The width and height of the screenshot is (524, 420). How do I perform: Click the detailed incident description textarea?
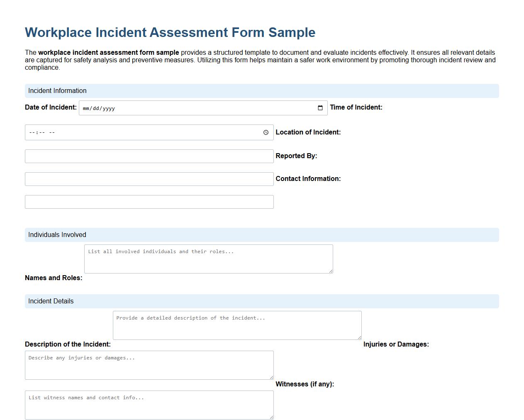[237, 325]
